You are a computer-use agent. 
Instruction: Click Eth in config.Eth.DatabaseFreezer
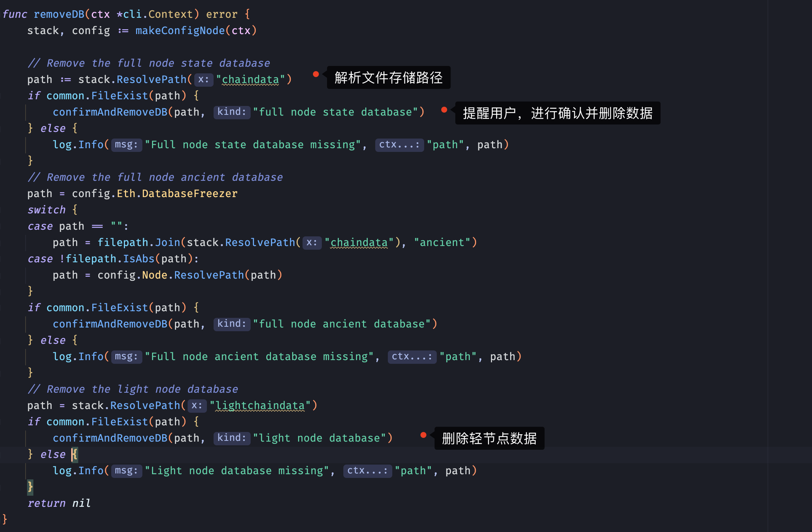click(126, 194)
